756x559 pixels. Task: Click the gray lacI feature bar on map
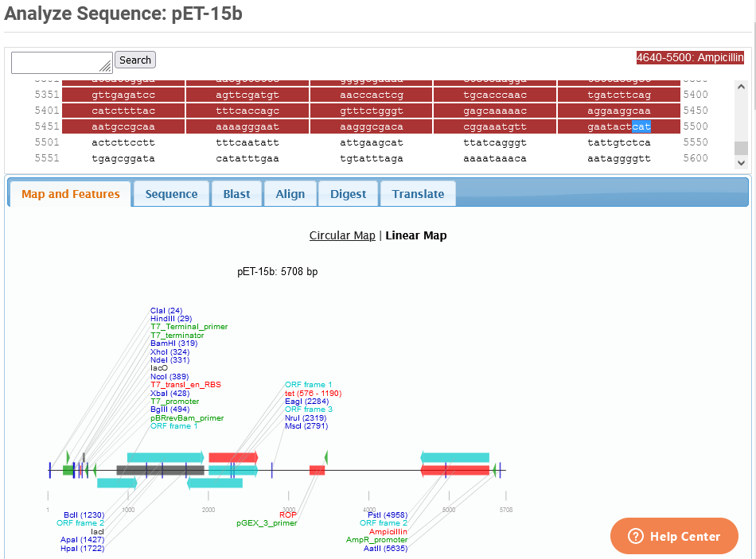[x=160, y=470]
